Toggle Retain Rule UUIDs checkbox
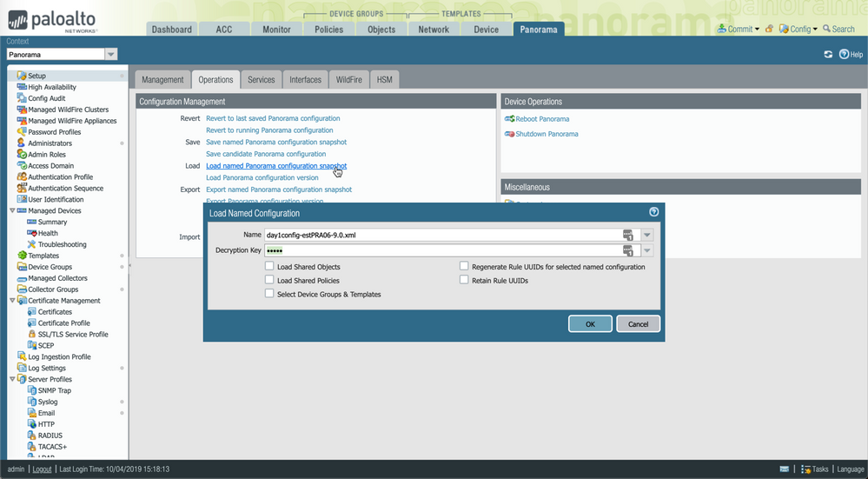The width and height of the screenshot is (868, 479). click(x=464, y=280)
